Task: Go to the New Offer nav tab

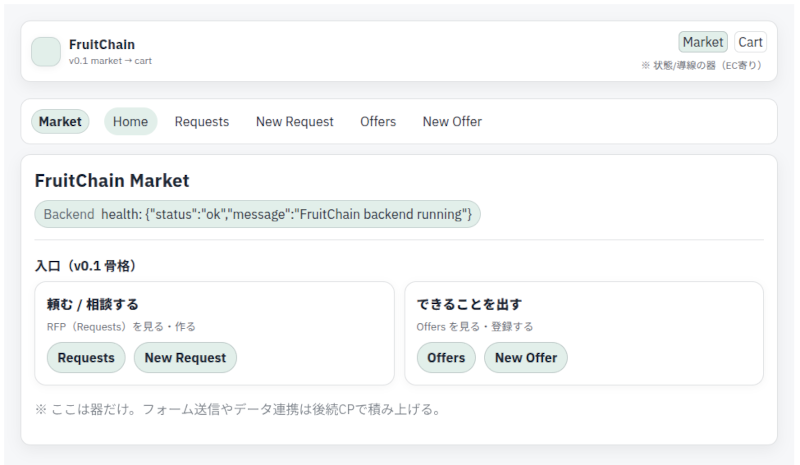Action: [x=452, y=122]
